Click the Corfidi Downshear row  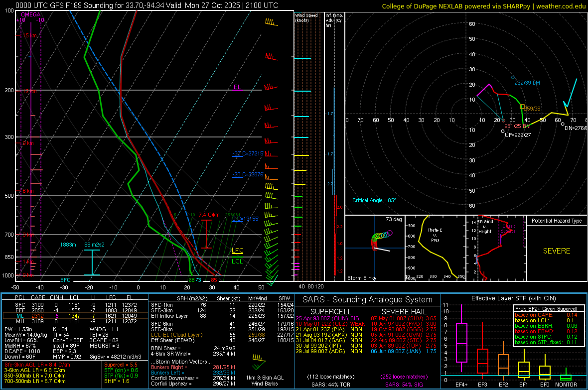(193, 378)
